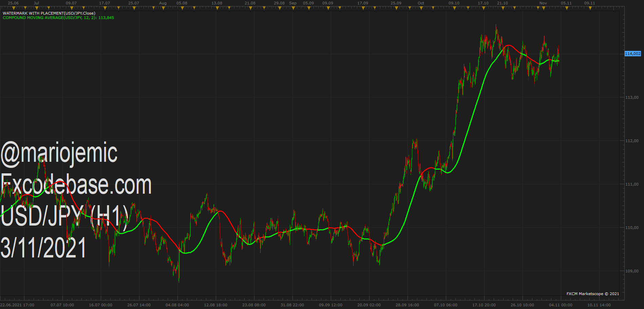644x309 pixels.
Task: Select the triangle marker under 09.10
Action: [x=454, y=8]
